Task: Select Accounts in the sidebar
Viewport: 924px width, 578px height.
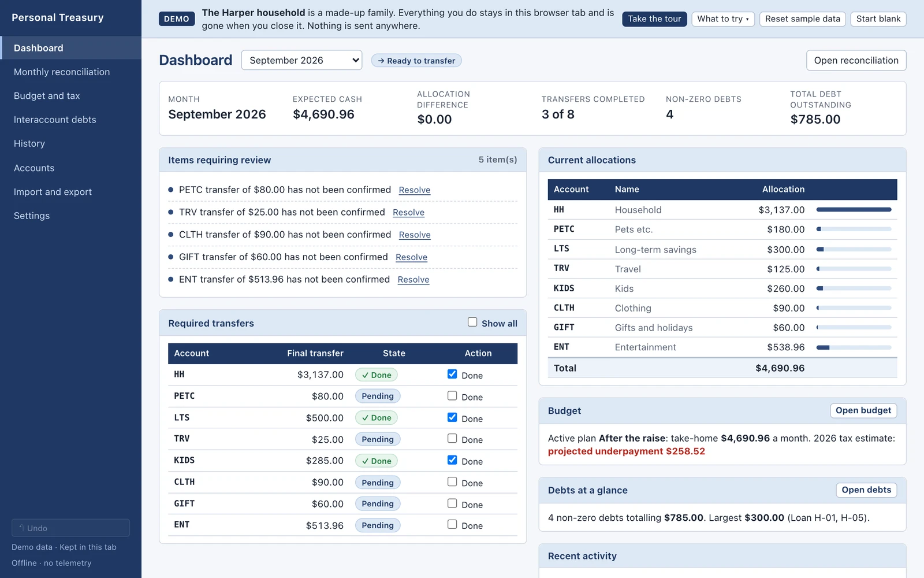Action: pos(70,168)
